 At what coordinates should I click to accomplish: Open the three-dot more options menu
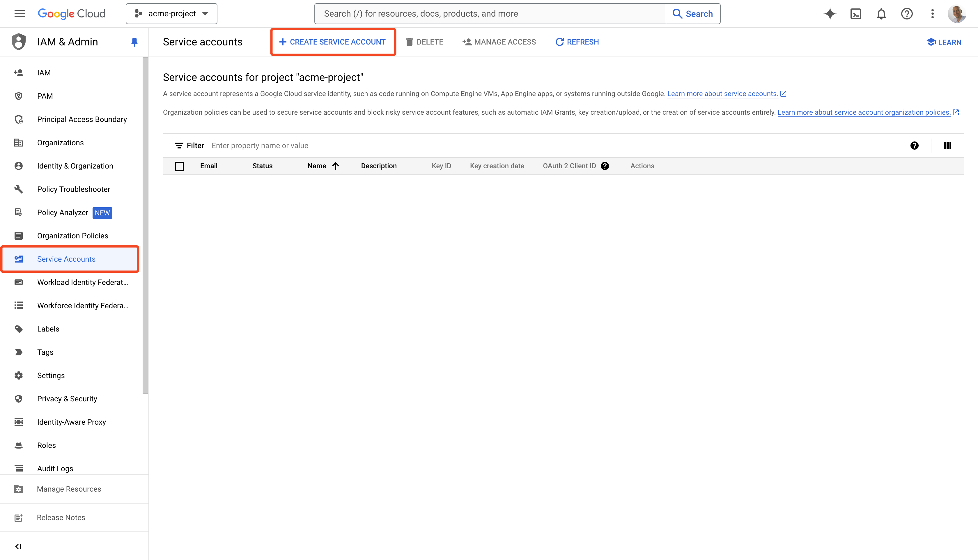point(932,14)
